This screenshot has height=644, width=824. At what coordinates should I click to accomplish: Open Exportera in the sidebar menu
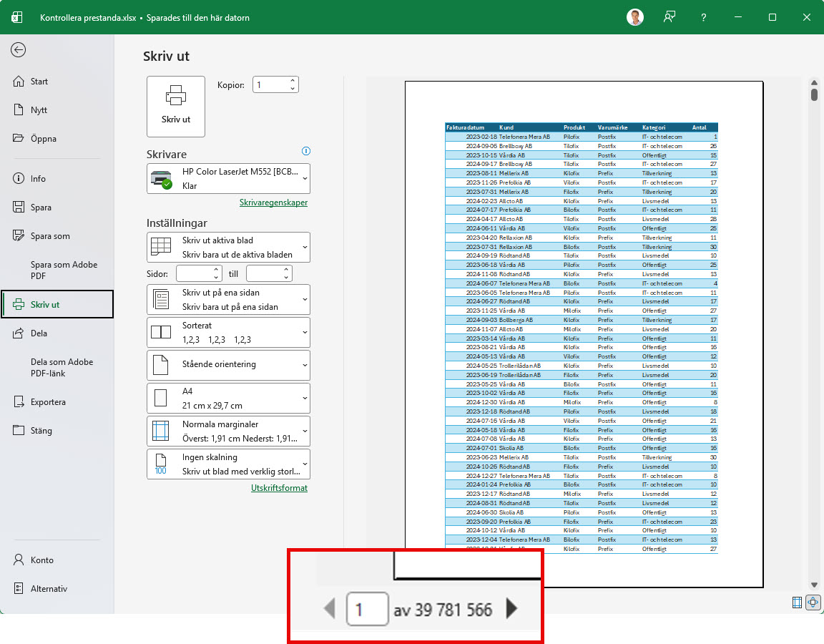(48, 402)
